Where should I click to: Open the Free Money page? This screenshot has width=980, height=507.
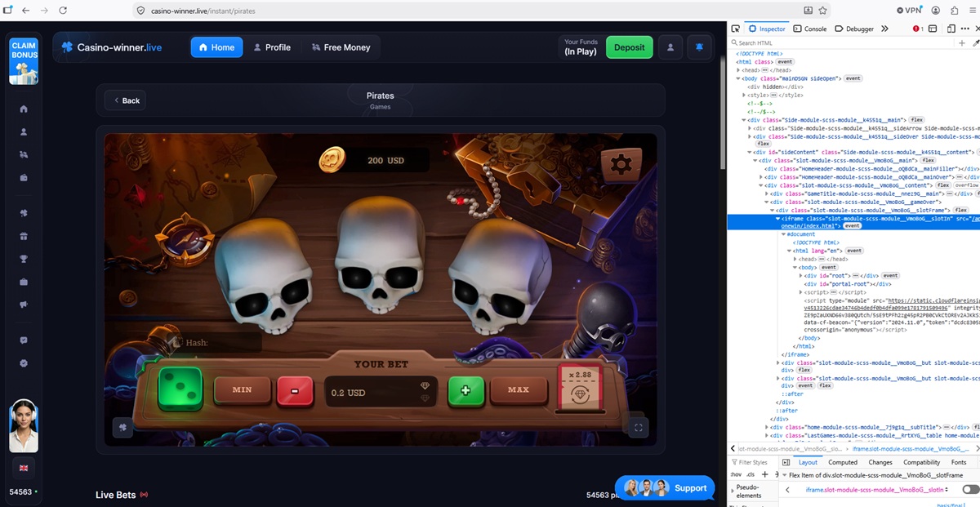(341, 47)
